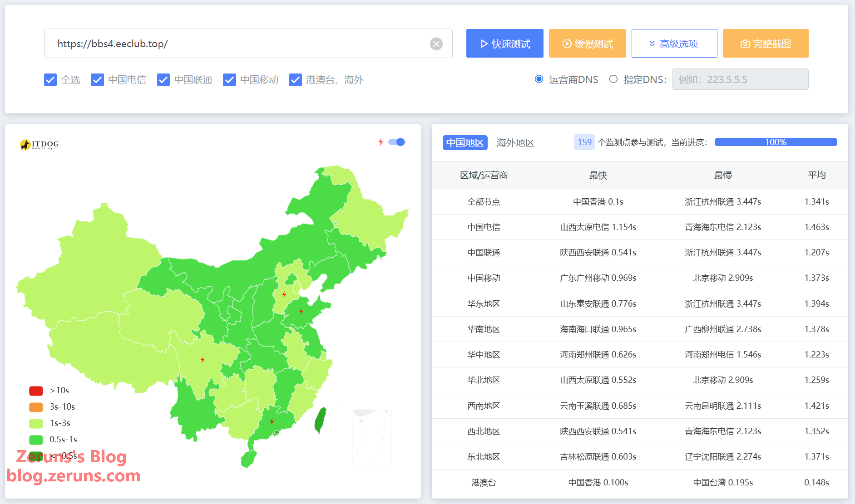Screen dimensions: 855x504
Task: Click Taiwan island on the map
Action: 321,420
